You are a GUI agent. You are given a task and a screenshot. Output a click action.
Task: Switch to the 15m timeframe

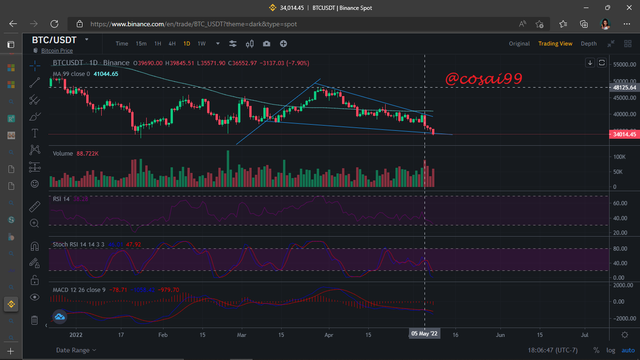pos(141,44)
